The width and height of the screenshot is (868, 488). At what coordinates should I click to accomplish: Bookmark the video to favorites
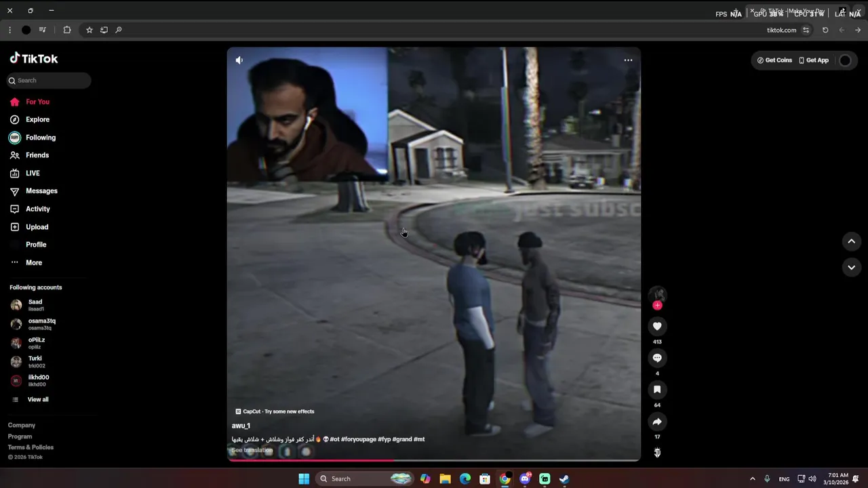(x=657, y=390)
